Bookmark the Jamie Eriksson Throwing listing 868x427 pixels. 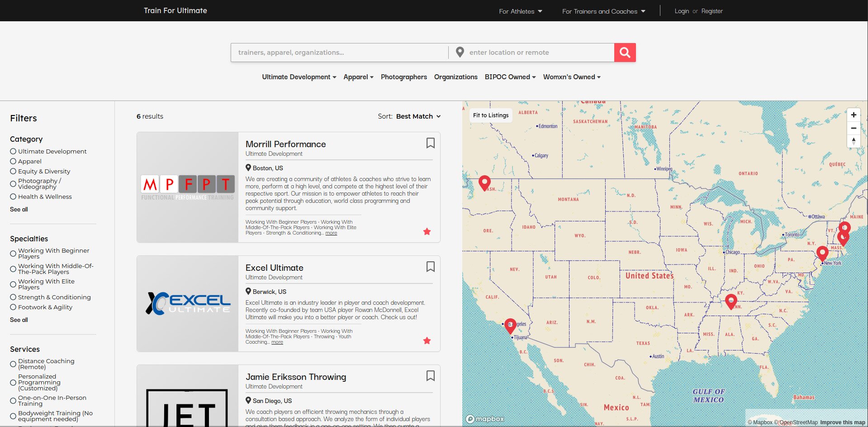pyautogui.click(x=430, y=376)
